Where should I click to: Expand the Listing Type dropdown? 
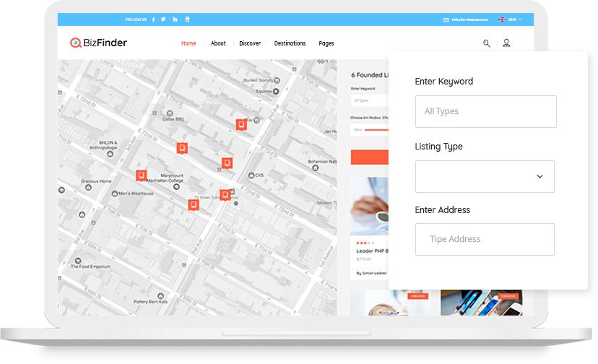[485, 176]
